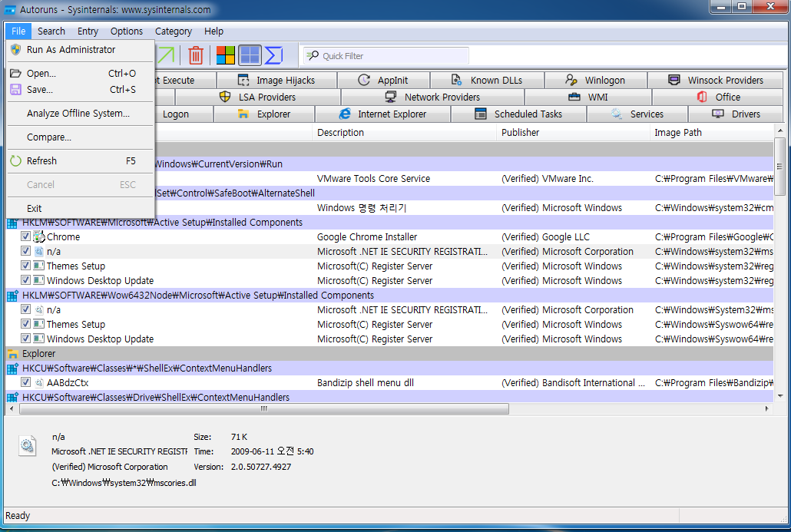The height and width of the screenshot is (532, 791).
Task: Open the WMI tab
Action: [x=588, y=97]
